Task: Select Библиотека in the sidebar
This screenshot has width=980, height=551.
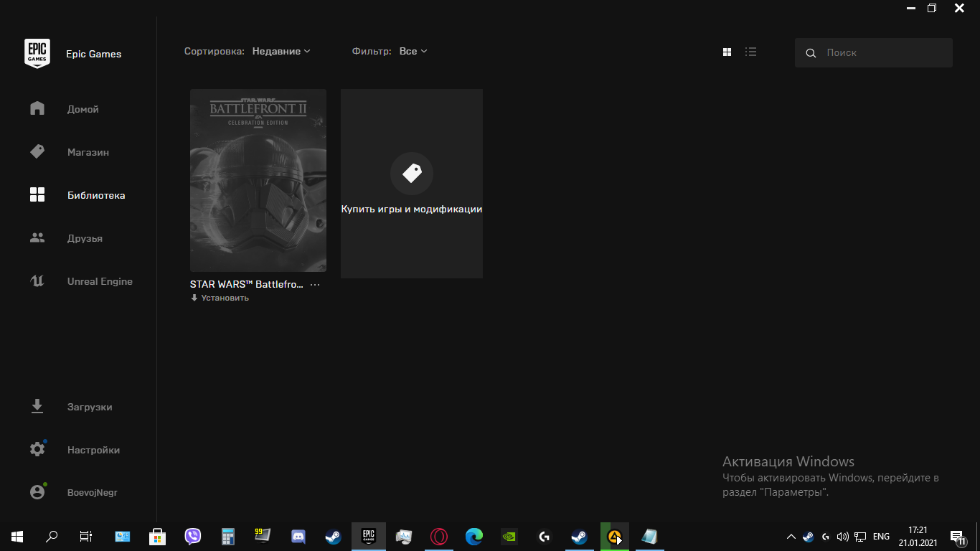Action: pyautogui.click(x=78, y=195)
